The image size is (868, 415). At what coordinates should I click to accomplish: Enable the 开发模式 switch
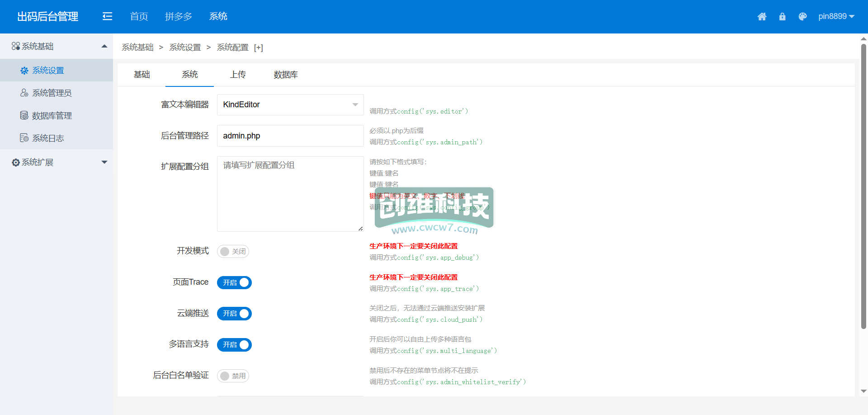pyautogui.click(x=233, y=252)
